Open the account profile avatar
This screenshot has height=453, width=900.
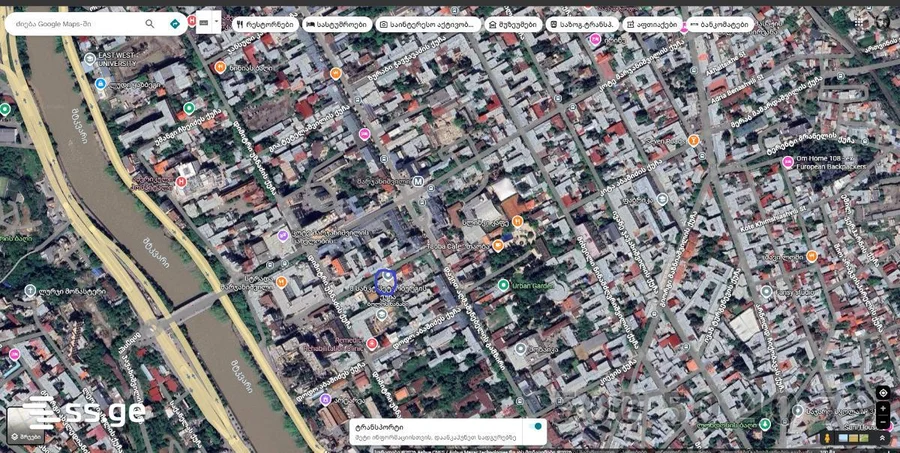coord(885,22)
